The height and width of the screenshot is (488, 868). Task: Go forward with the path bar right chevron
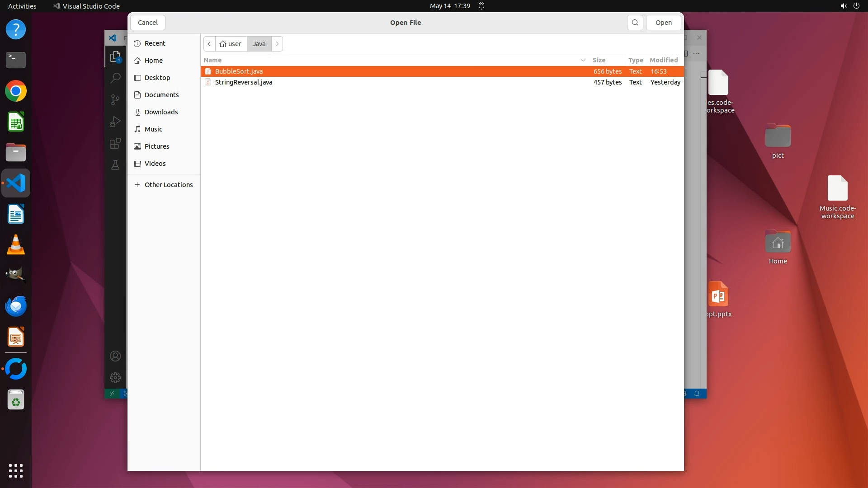tap(277, 44)
